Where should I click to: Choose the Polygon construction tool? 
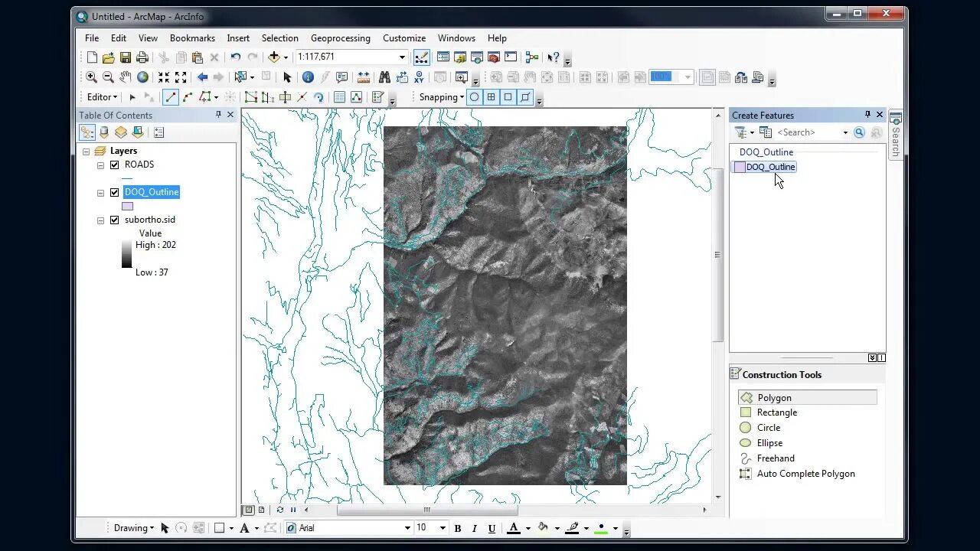[808, 398]
